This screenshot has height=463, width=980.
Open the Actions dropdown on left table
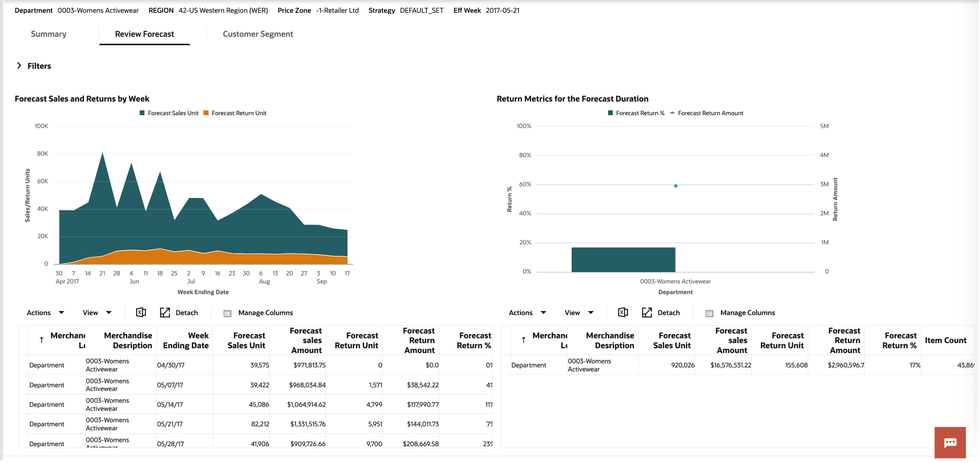(x=45, y=312)
